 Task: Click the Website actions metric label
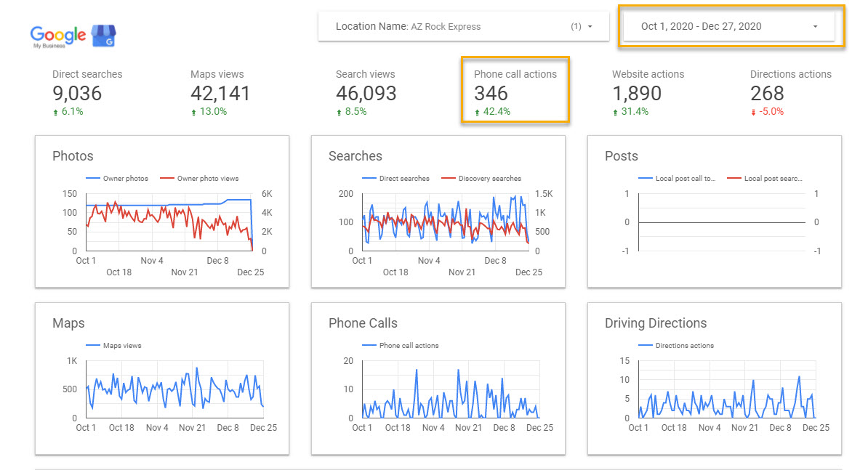[x=648, y=74]
